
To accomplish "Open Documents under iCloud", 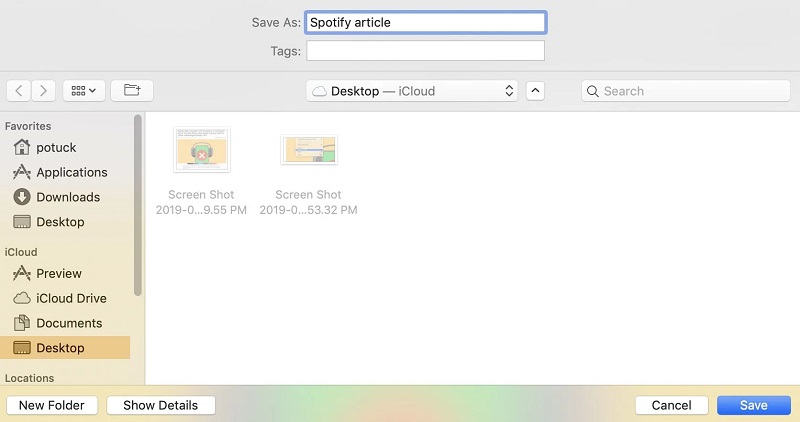I will coord(65,323).
